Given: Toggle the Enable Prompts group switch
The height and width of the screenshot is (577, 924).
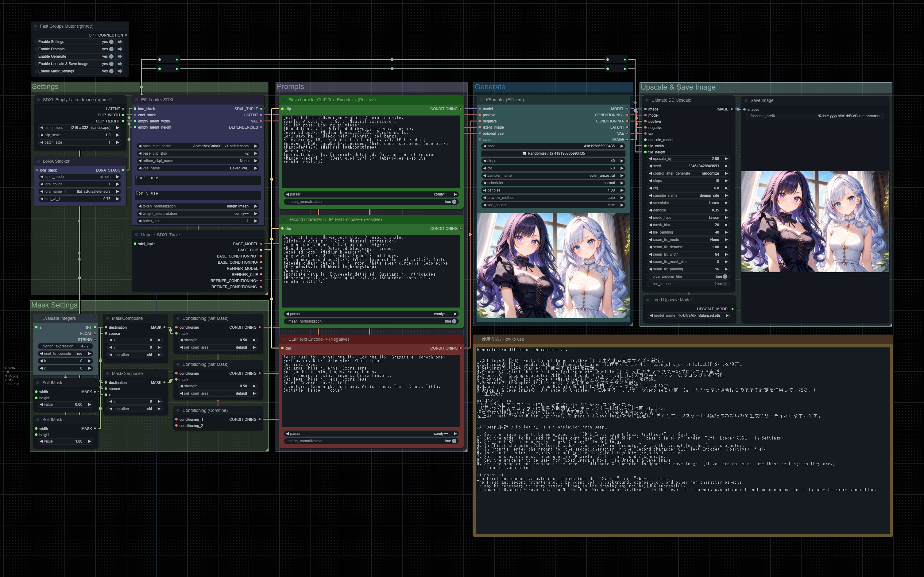Looking at the screenshot, I should click(x=111, y=49).
